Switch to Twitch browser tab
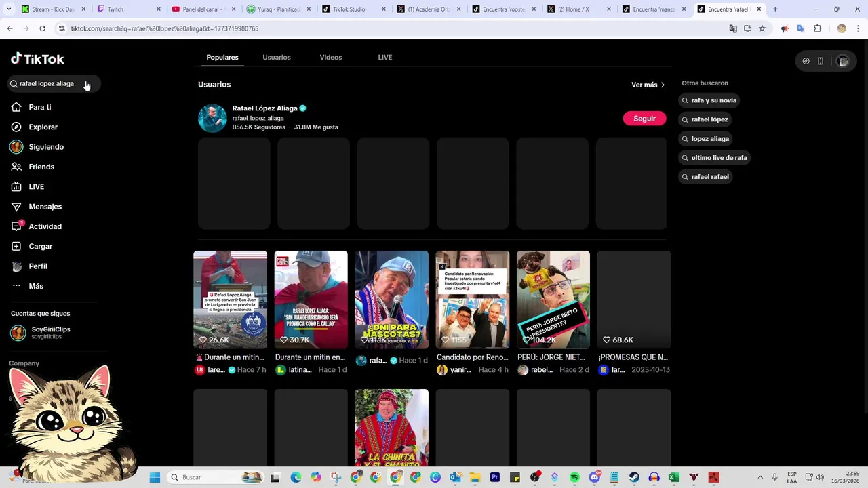Viewport: 868px width, 488px height. [129, 9]
